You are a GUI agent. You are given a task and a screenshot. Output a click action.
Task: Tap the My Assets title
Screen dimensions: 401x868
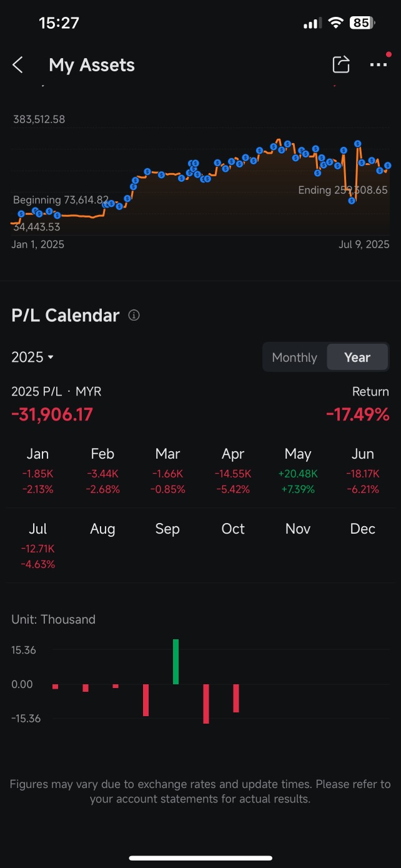pyautogui.click(x=92, y=65)
